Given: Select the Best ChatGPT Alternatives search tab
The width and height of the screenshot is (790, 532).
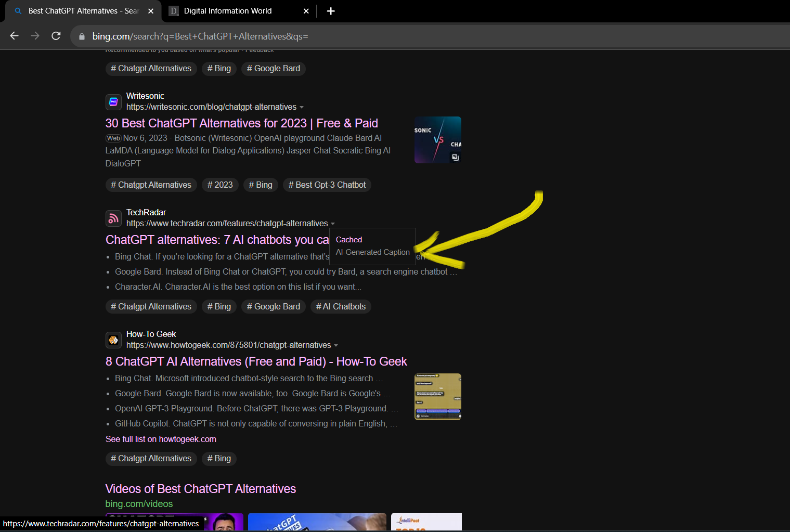Looking at the screenshot, I should 84,11.
